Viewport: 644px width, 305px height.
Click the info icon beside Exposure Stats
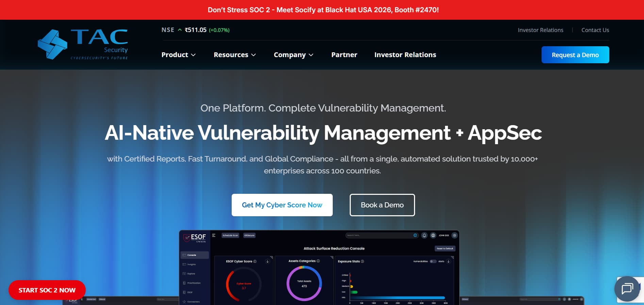(363, 261)
